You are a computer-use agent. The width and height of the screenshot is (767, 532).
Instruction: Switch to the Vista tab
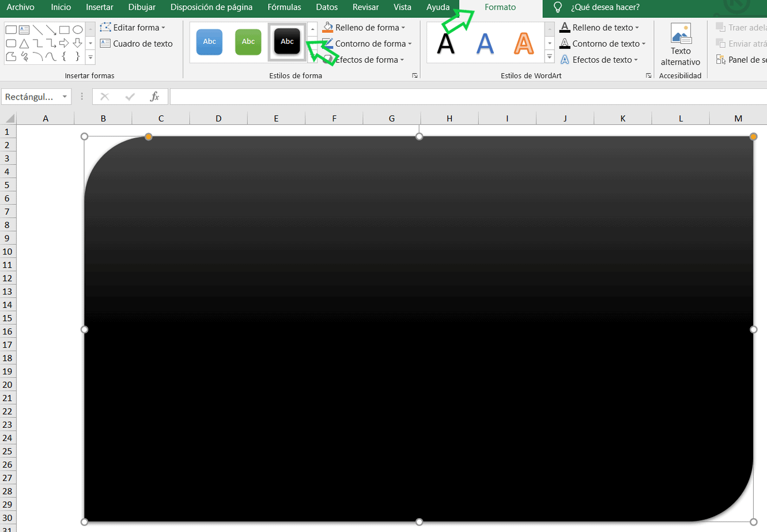402,7
